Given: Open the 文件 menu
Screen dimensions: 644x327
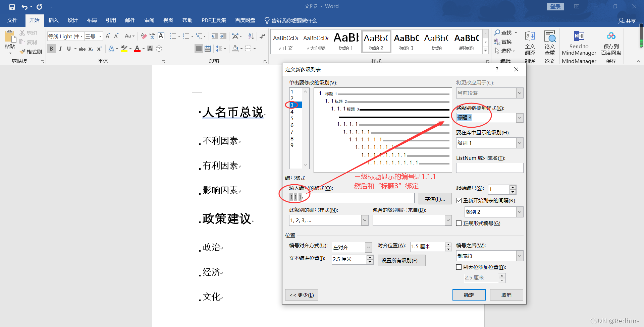Looking at the screenshot, I should pyautogui.click(x=12, y=20).
